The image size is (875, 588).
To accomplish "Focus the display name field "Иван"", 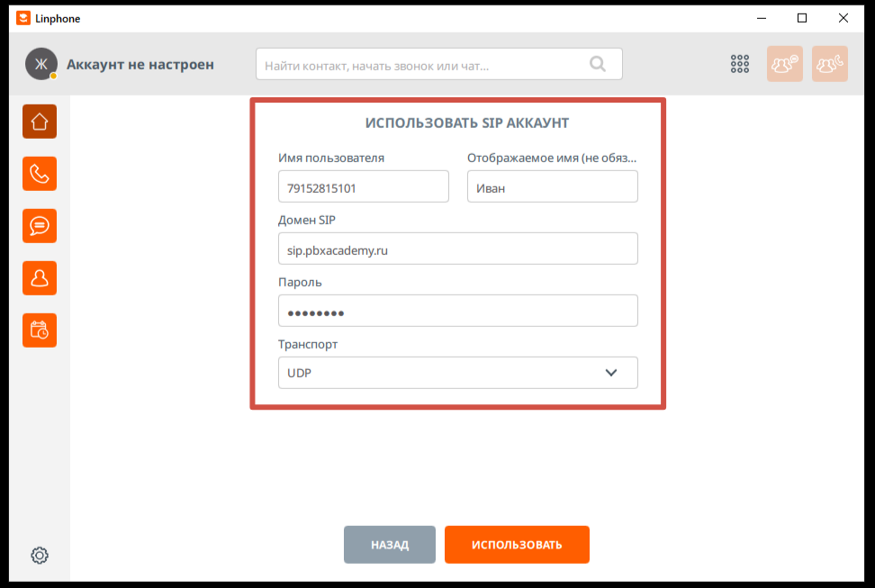I will pos(553,186).
